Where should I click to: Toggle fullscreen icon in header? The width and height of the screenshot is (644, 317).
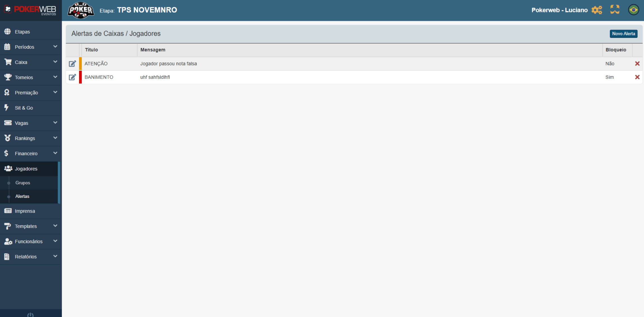(615, 10)
